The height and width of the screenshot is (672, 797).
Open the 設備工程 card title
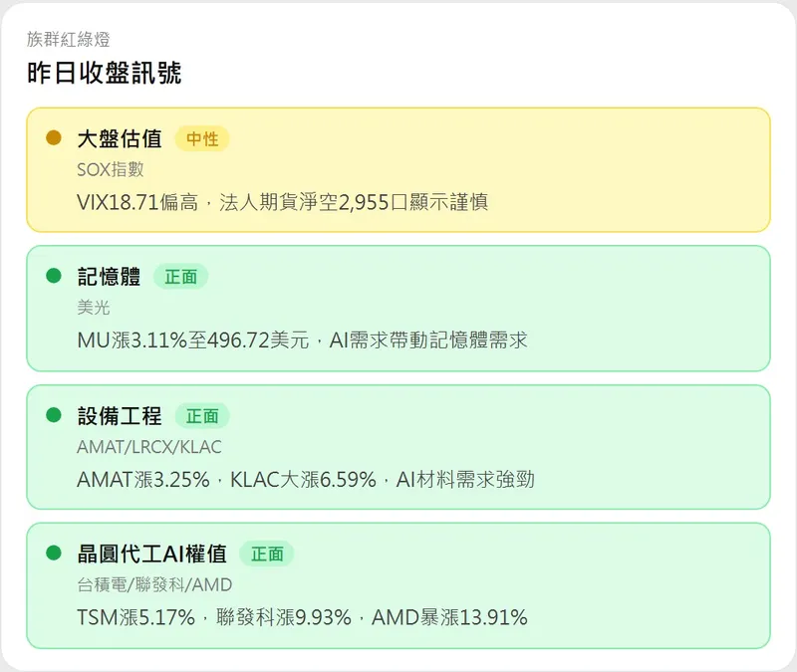pyautogui.click(x=120, y=416)
